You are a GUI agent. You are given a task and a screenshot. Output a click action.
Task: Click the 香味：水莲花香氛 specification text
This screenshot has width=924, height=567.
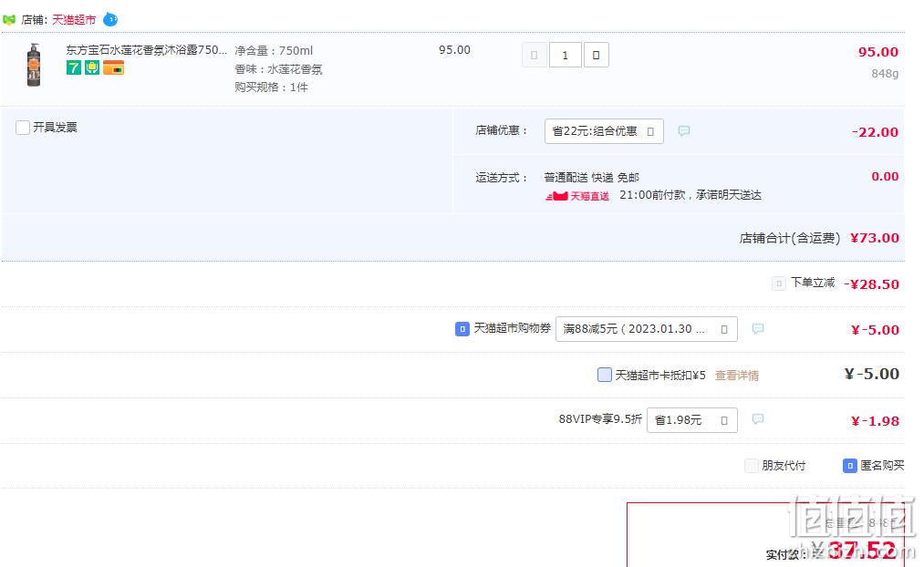[278, 69]
